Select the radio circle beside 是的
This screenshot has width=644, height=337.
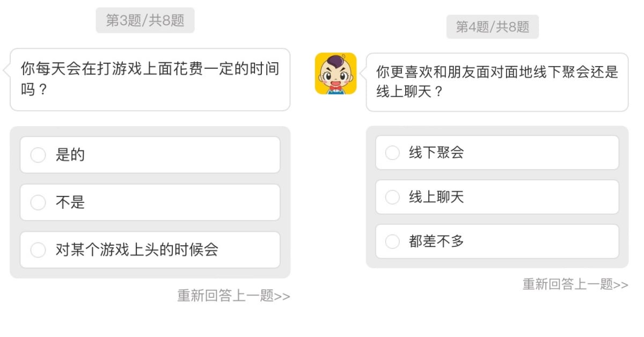pos(38,155)
